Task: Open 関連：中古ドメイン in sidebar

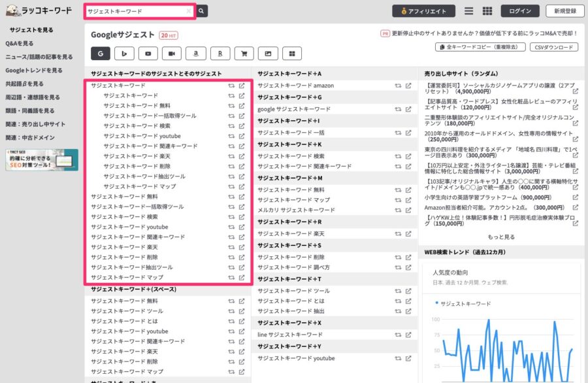Action: [30, 138]
